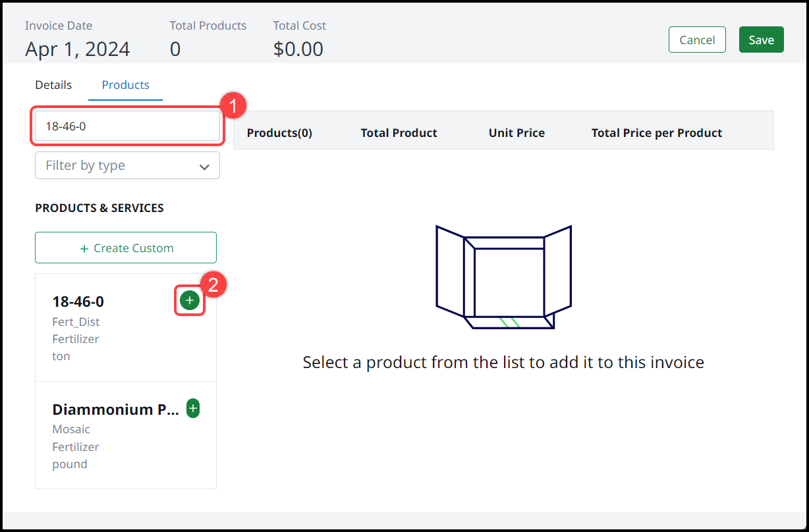The height and width of the screenshot is (532, 809).
Task: Click the Total Product column header
Action: pos(399,133)
